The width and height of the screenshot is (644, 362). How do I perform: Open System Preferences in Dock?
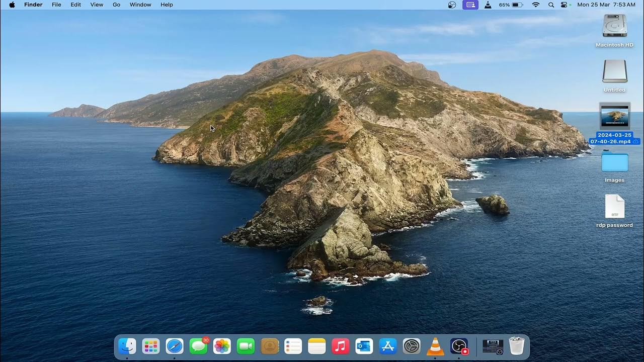pos(412,346)
